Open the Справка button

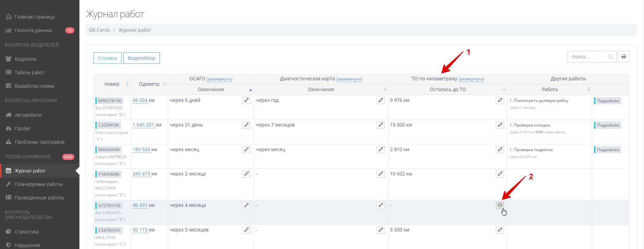[x=107, y=58]
